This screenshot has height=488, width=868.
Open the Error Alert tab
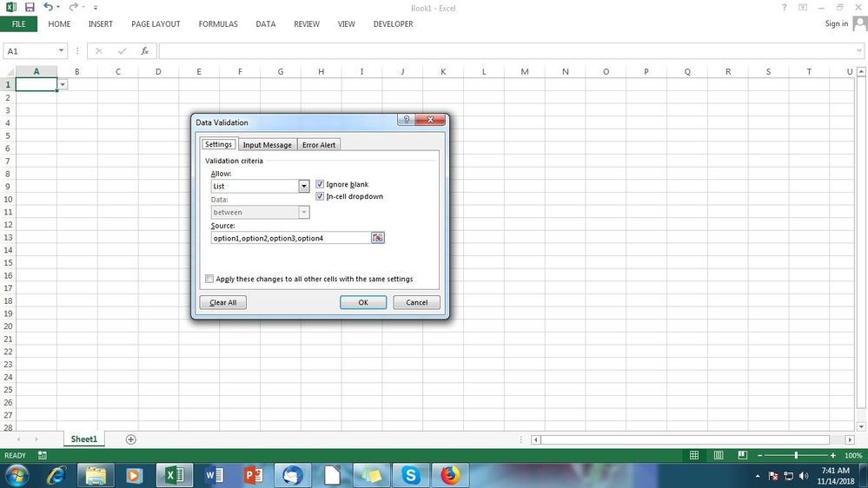(319, 145)
